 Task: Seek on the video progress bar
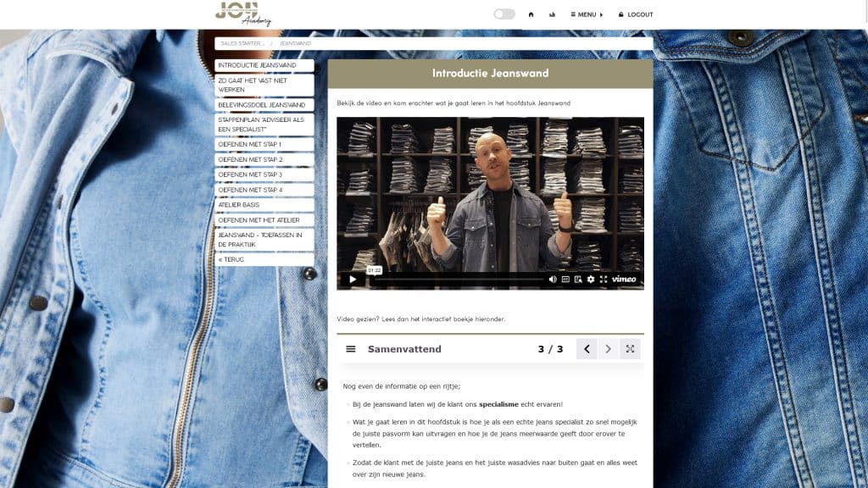459,280
